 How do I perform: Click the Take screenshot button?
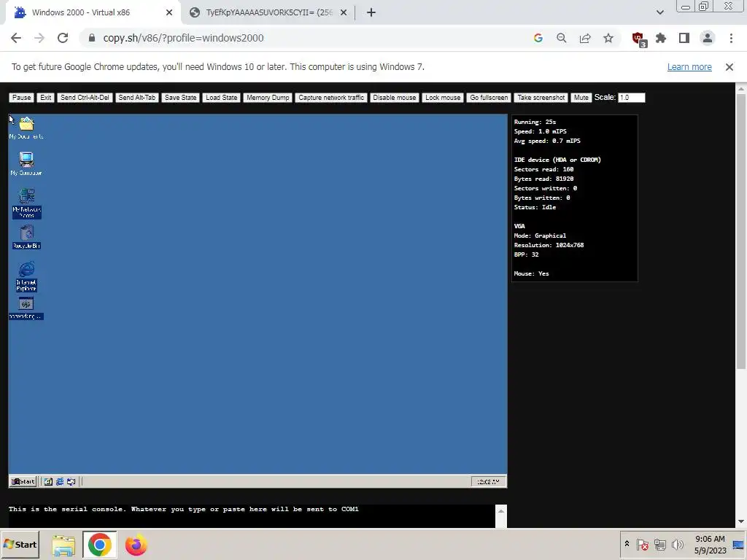[541, 98]
